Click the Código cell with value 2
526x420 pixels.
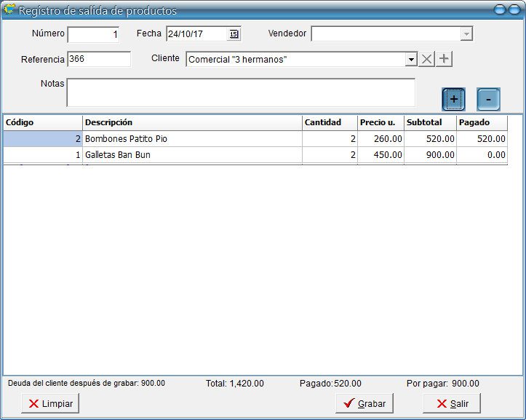43,138
